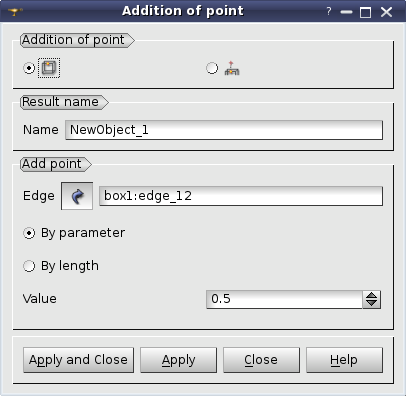Decrease Value with the down arrow
Image resolution: width=406 pixels, height=396 pixels.
coord(371,303)
